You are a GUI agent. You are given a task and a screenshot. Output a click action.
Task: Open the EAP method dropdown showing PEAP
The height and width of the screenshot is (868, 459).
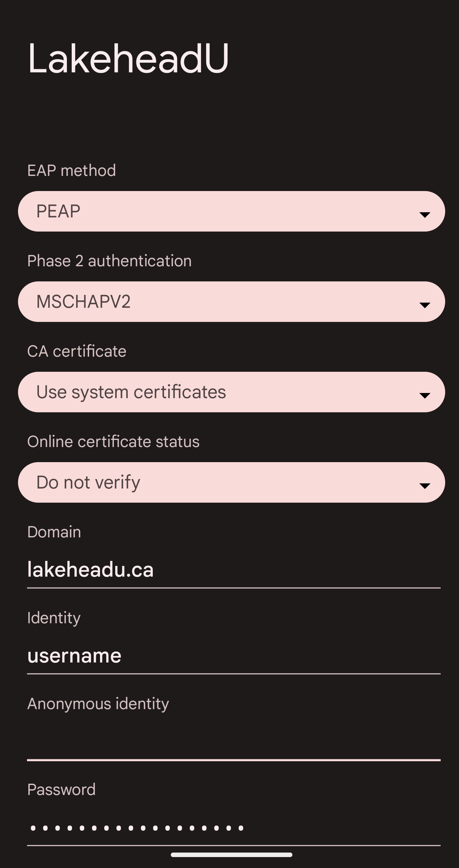click(x=231, y=211)
